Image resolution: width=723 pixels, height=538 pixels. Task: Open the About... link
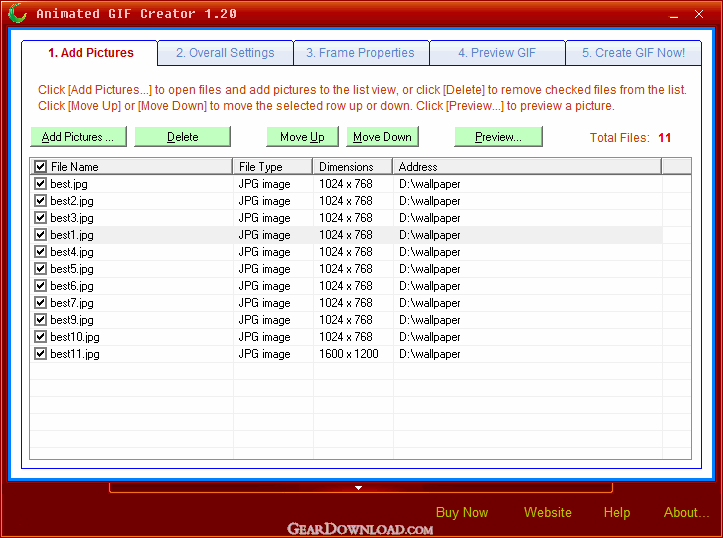point(687,512)
